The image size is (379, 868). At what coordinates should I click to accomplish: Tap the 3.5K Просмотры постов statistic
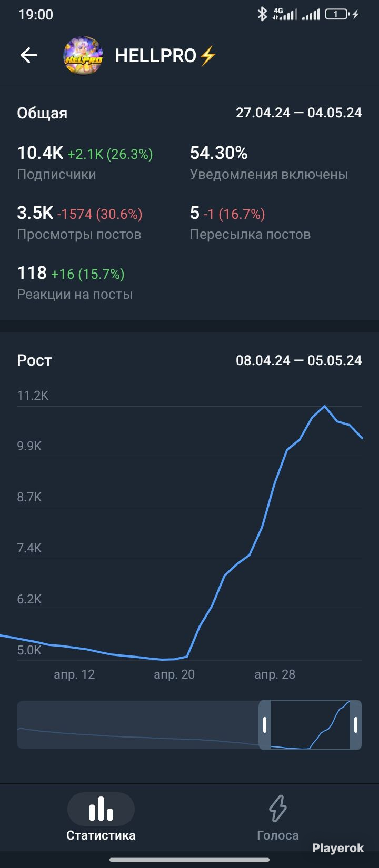coord(80,223)
